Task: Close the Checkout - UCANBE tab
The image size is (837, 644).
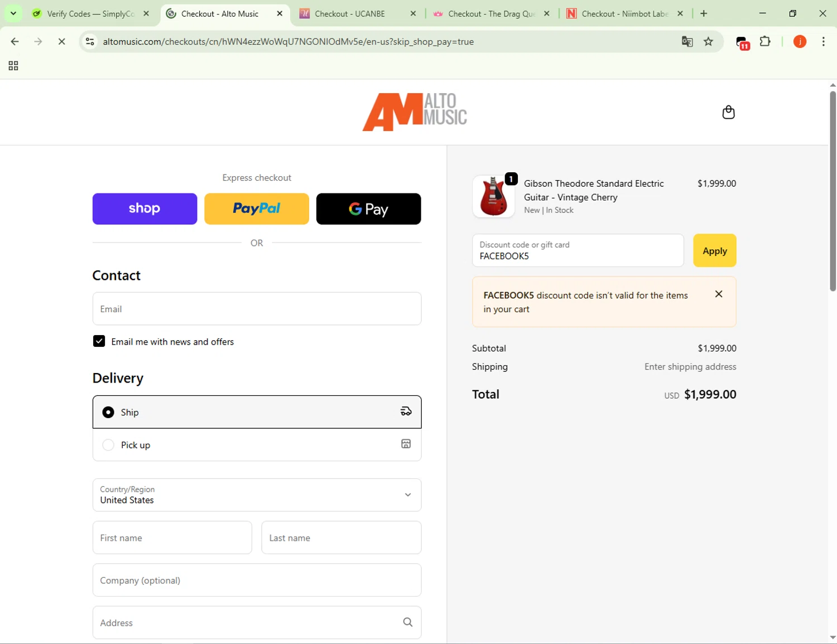Action: pos(413,13)
